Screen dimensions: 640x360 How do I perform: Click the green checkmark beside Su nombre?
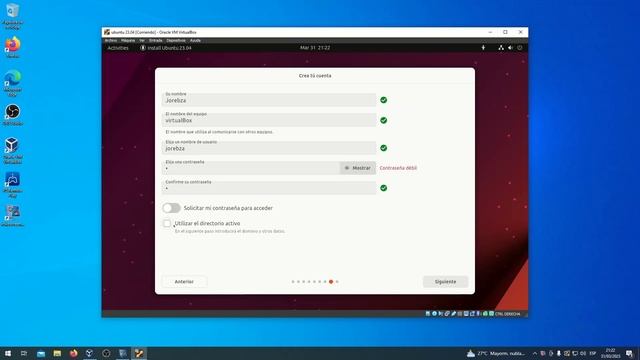point(384,100)
